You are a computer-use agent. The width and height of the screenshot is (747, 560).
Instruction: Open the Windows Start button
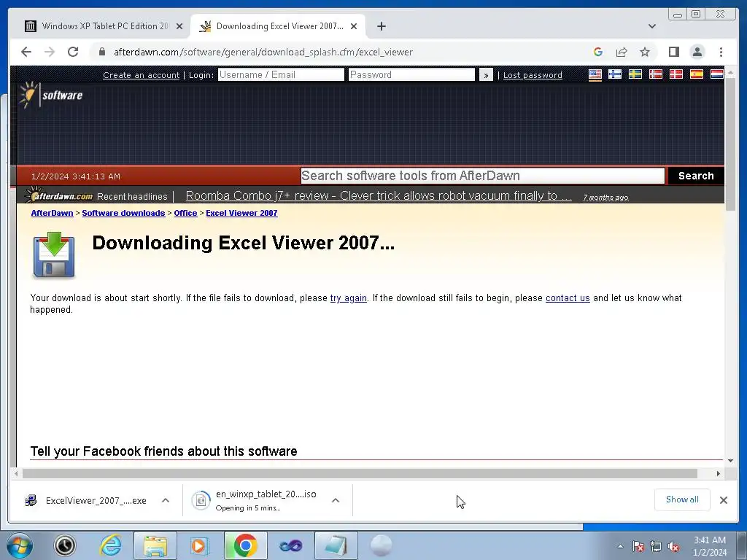[20, 545]
